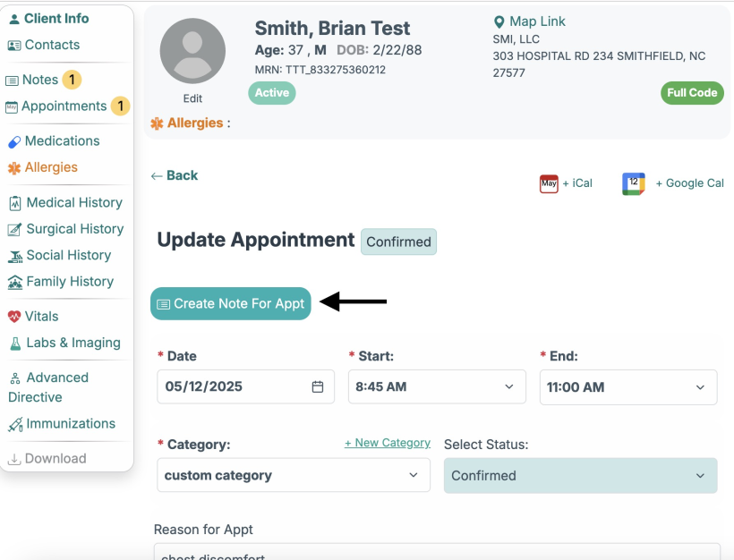Open the End time dropdown

click(x=627, y=387)
